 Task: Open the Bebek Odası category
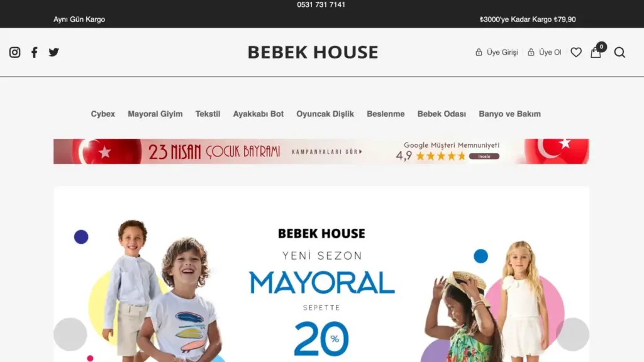pyautogui.click(x=441, y=114)
